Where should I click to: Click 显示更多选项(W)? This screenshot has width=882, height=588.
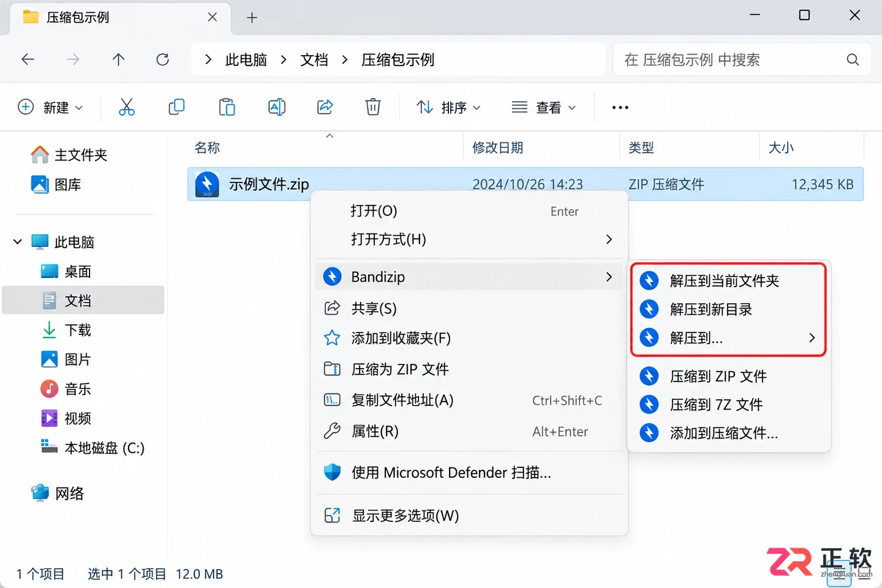click(x=469, y=516)
